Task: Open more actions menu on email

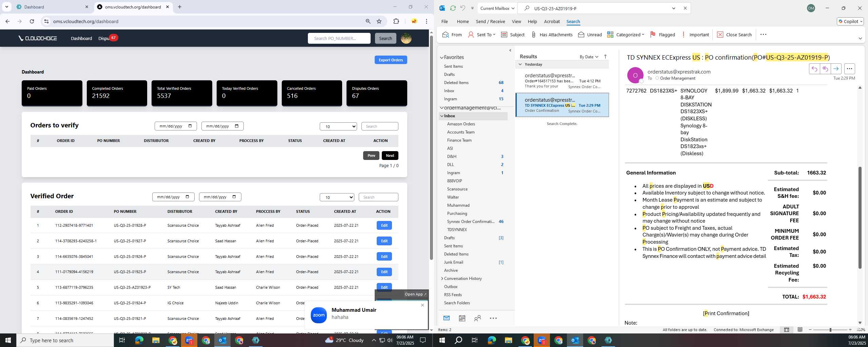Action: click(x=849, y=69)
